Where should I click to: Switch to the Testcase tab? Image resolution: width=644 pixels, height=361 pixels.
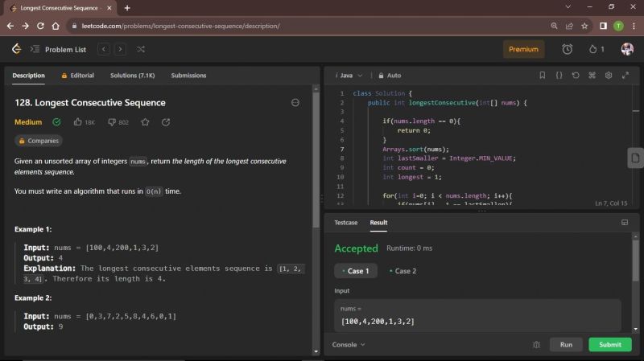point(346,223)
